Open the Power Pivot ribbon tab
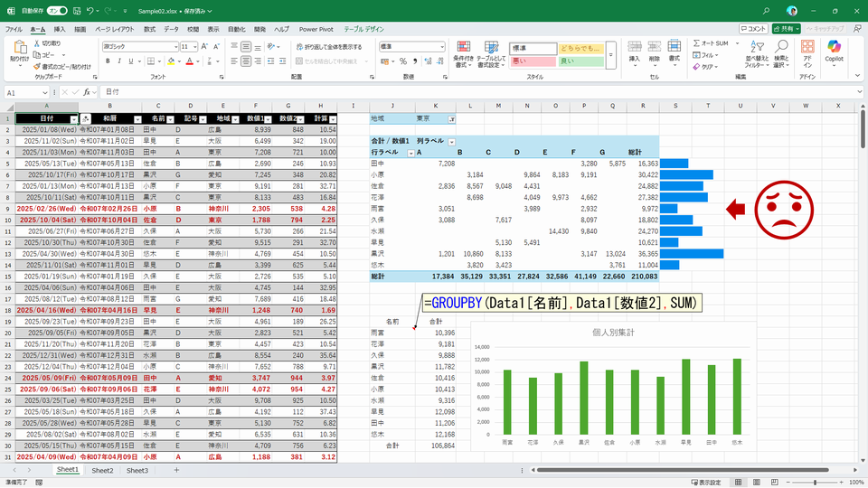 click(315, 29)
